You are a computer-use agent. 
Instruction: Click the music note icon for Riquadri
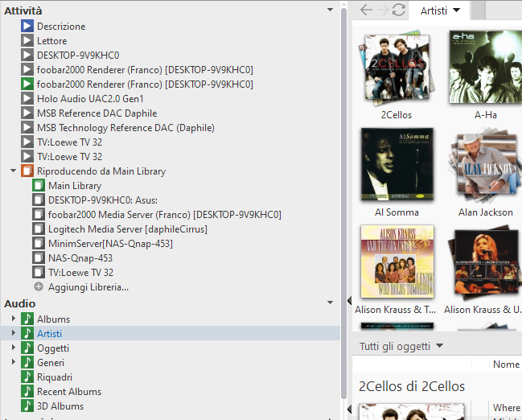(x=27, y=377)
